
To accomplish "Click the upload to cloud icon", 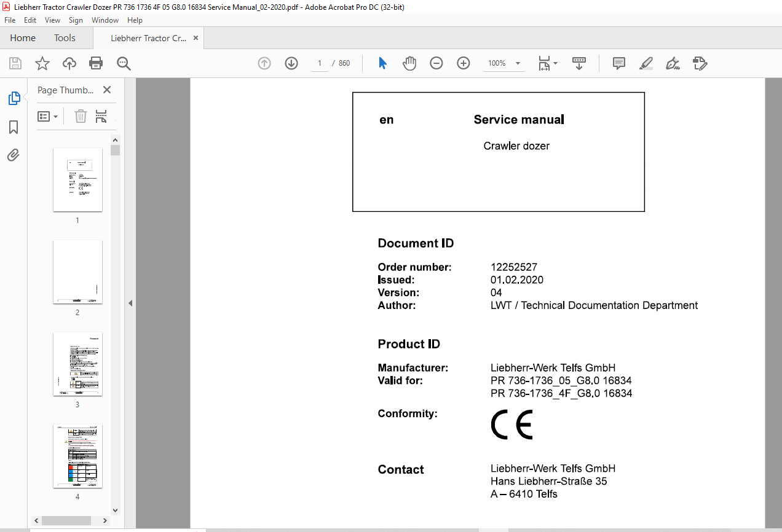I will point(69,63).
